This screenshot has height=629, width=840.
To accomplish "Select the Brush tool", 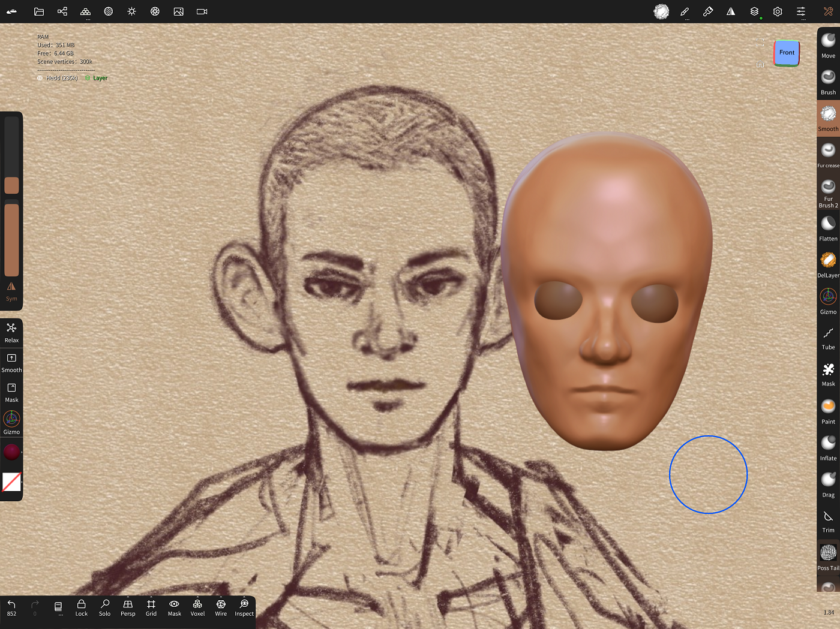I will 828,82.
